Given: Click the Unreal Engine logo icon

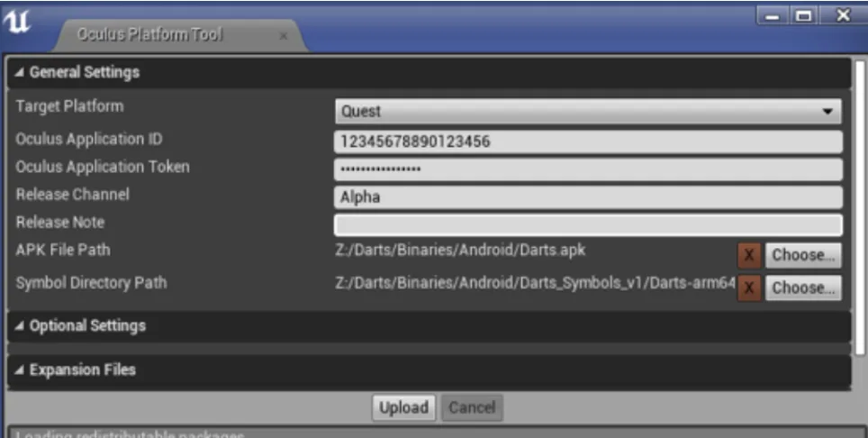Looking at the screenshot, I should point(16,22).
